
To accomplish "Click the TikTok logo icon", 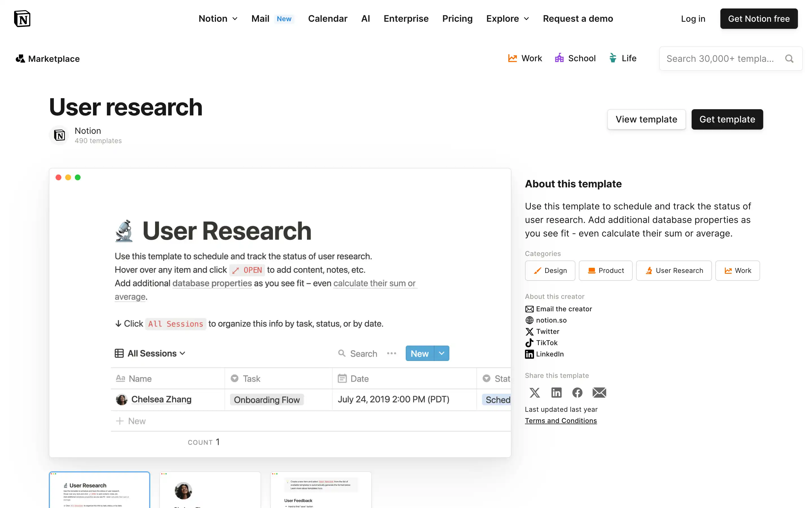I will pyautogui.click(x=529, y=343).
